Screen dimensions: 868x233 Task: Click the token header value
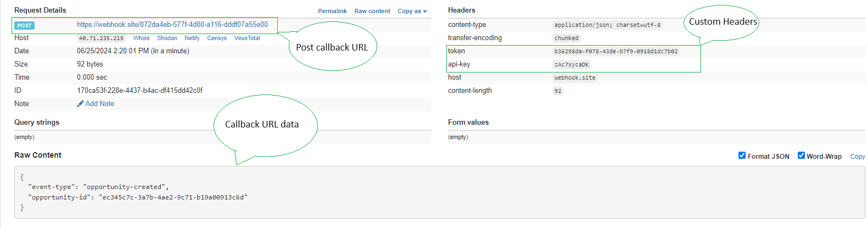616,52
